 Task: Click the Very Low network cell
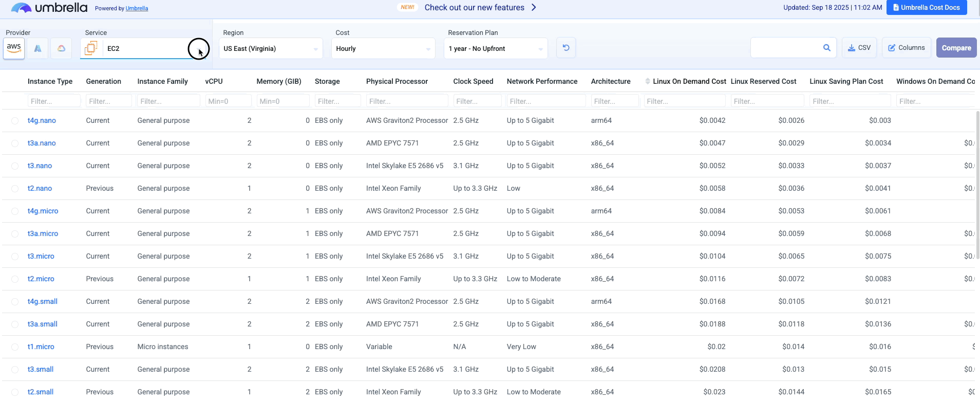tap(521, 347)
